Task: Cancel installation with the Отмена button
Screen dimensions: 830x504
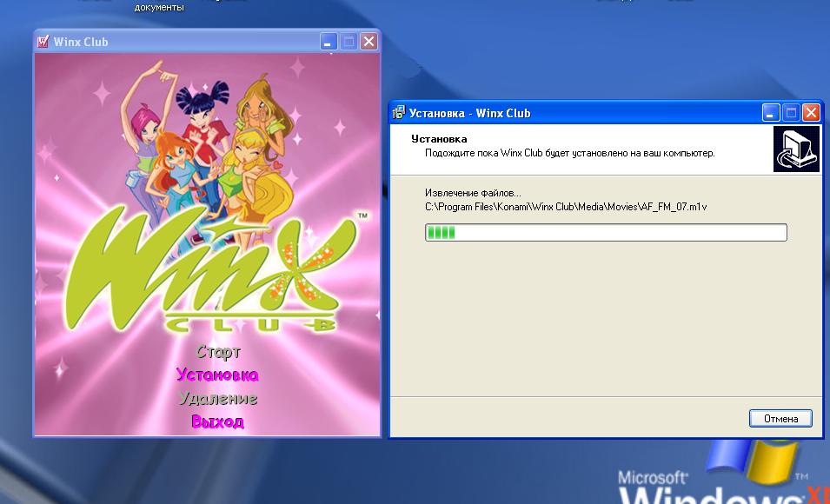Action: 780,418
